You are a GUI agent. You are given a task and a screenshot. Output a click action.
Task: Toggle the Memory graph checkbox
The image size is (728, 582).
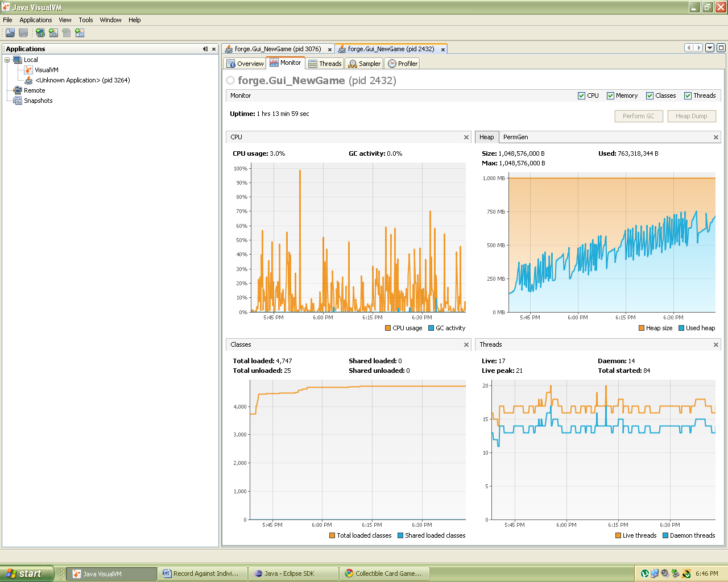click(x=610, y=95)
